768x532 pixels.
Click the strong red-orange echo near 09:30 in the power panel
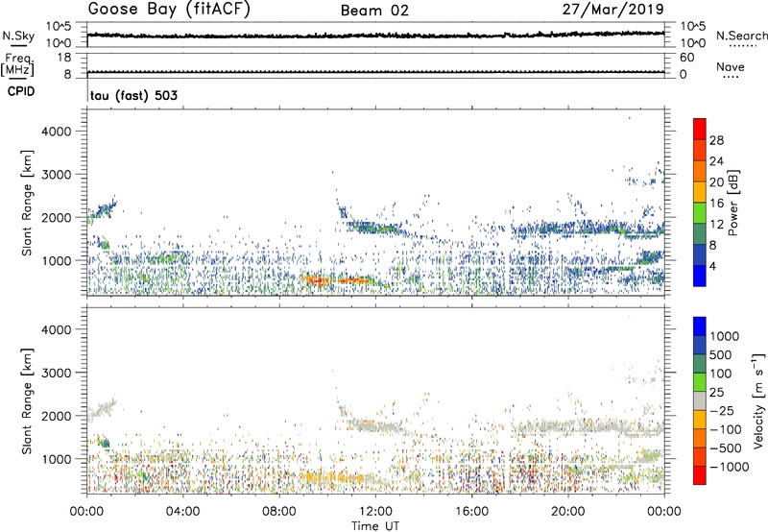(320, 280)
